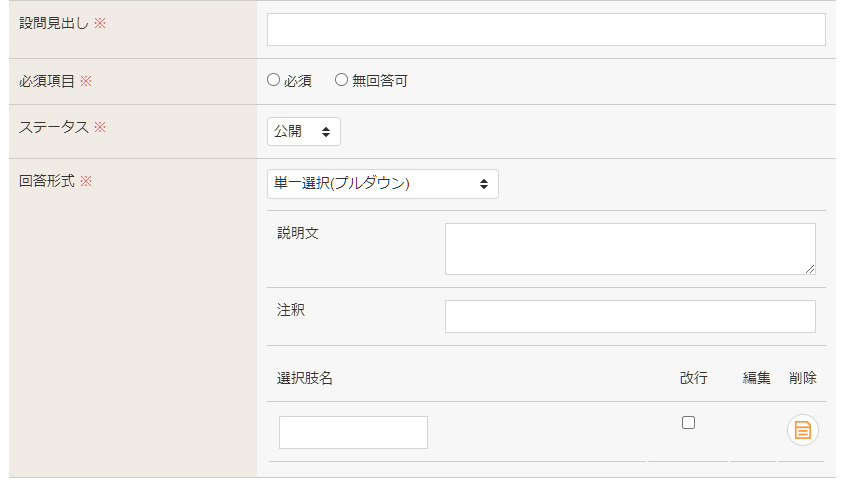Click the 必須項目 row label
Viewport: 848px width, 480px height.
(47, 82)
